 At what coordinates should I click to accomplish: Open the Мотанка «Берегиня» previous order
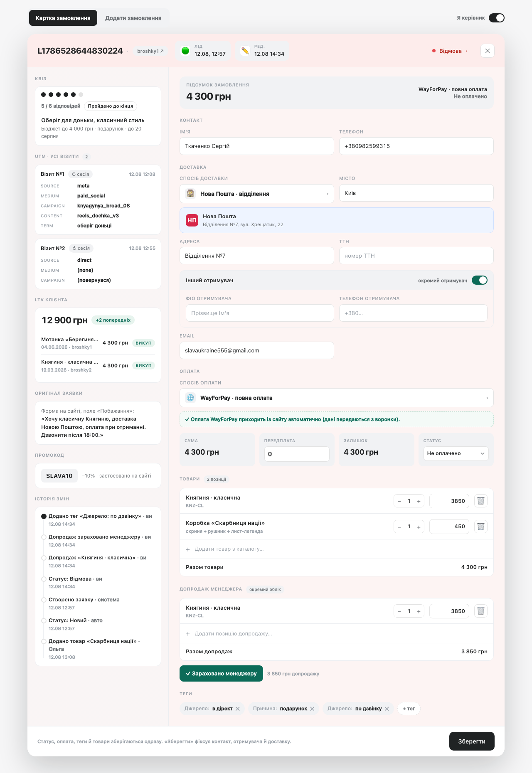point(98,343)
